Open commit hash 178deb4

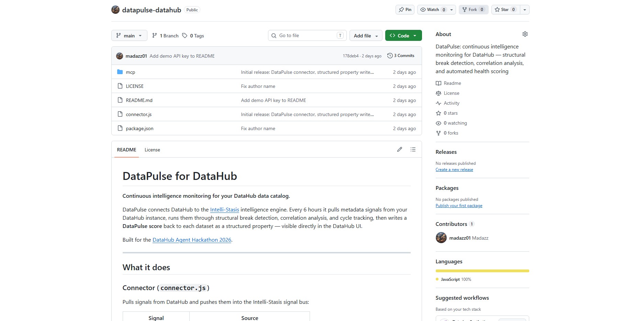[x=351, y=56]
